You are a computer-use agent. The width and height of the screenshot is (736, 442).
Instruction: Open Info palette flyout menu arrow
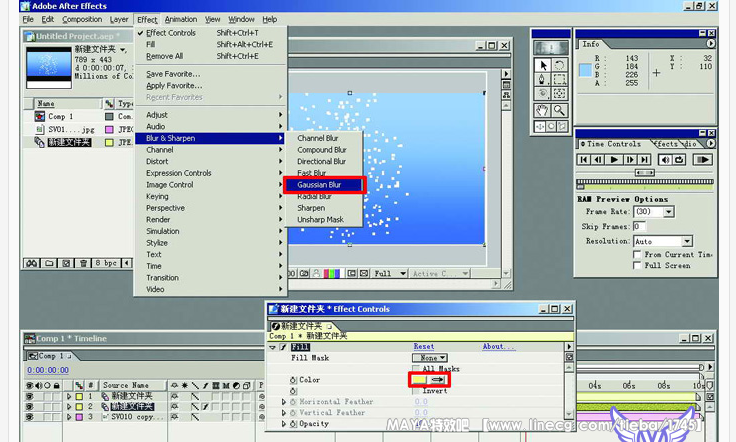(x=711, y=44)
